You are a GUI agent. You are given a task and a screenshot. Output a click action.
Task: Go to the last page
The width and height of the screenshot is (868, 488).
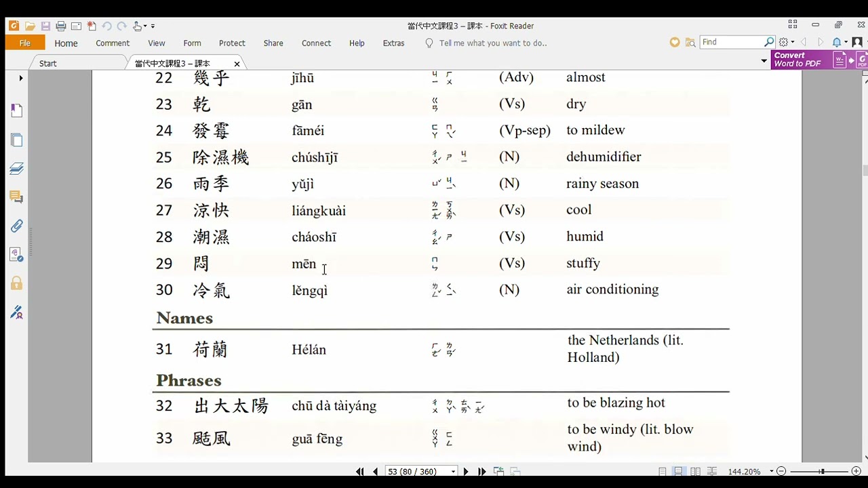(x=481, y=471)
